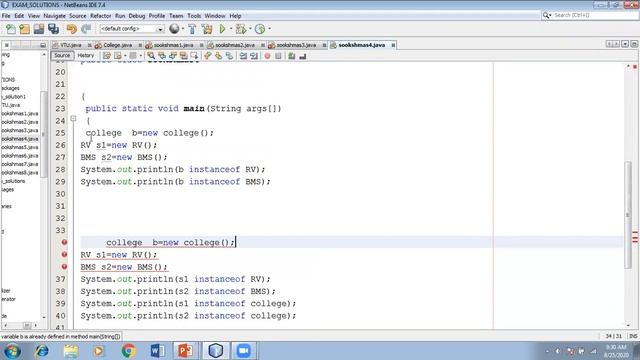Click the error marker beside RV s1=new RV()
This screenshot has width=640, height=360.
pos(64,255)
